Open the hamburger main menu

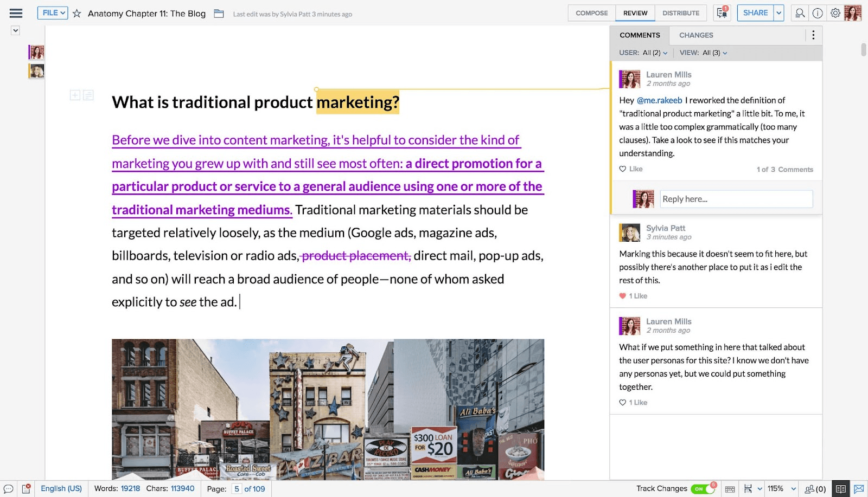point(16,13)
